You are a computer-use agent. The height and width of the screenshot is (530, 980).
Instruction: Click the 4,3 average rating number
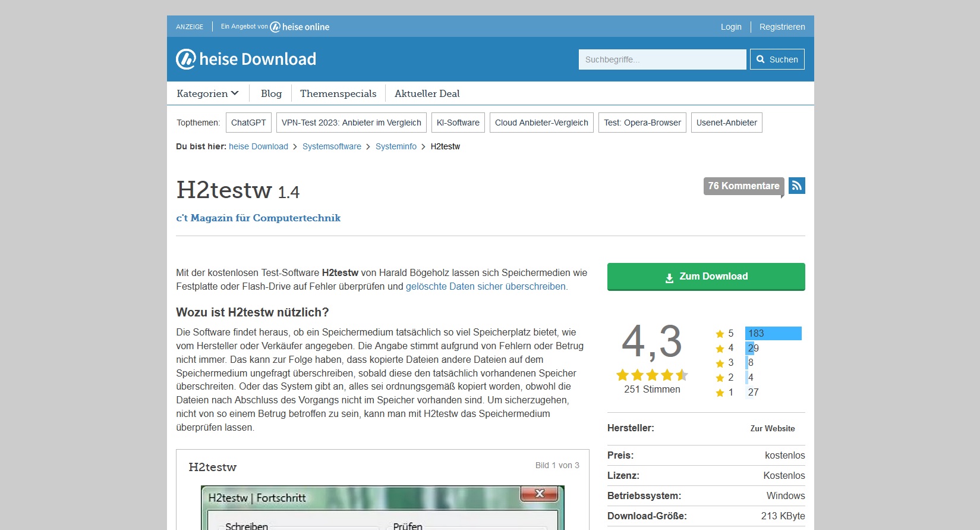tap(652, 341)
